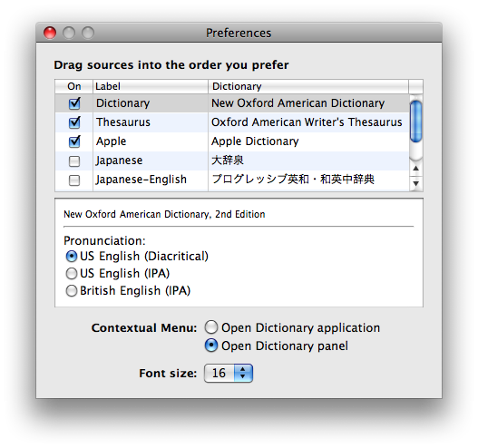This screenshot has width=478, height=448.
Task: Click the scroll down arrow
Action: click(415, 183)
